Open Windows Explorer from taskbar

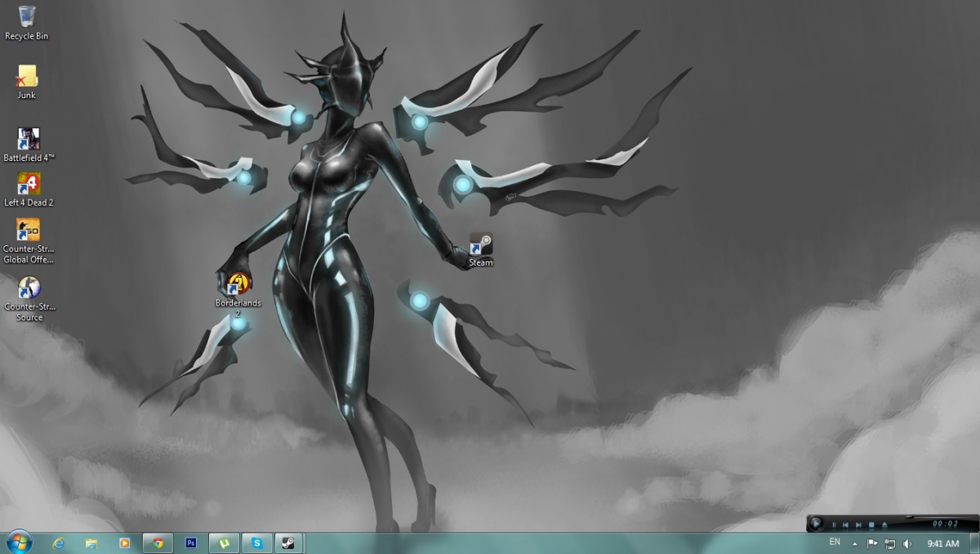pyautogui.click(x=91, y=543)
